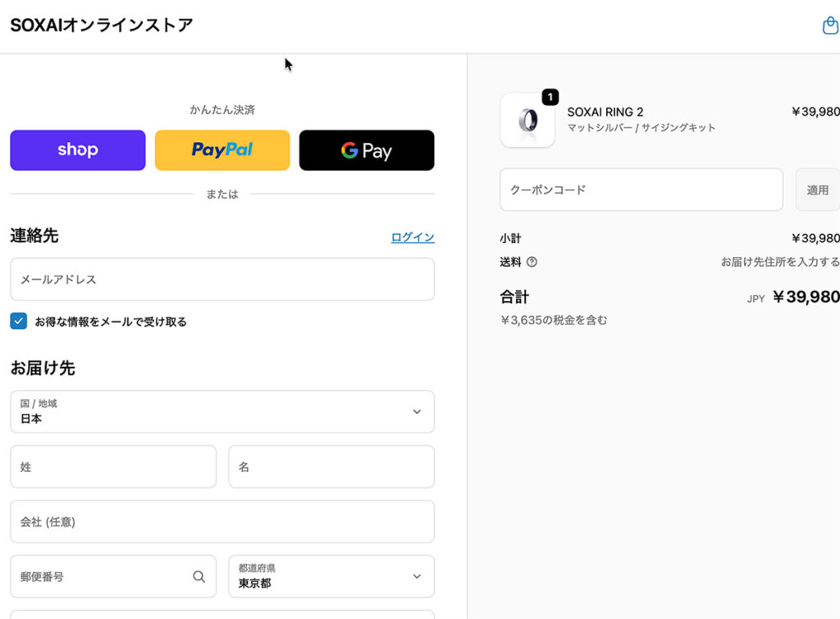Focus the メールアドレス email field
Viewport: 840px width, 619px height.
222,279
